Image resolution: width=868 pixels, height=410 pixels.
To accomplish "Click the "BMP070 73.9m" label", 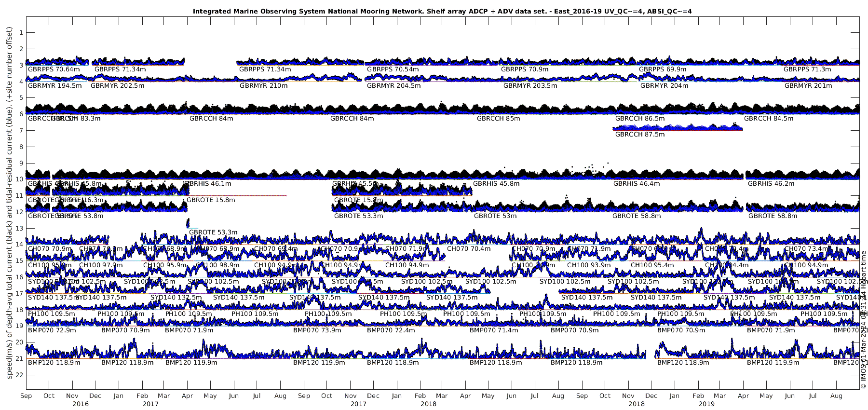I will click(317, 330).
